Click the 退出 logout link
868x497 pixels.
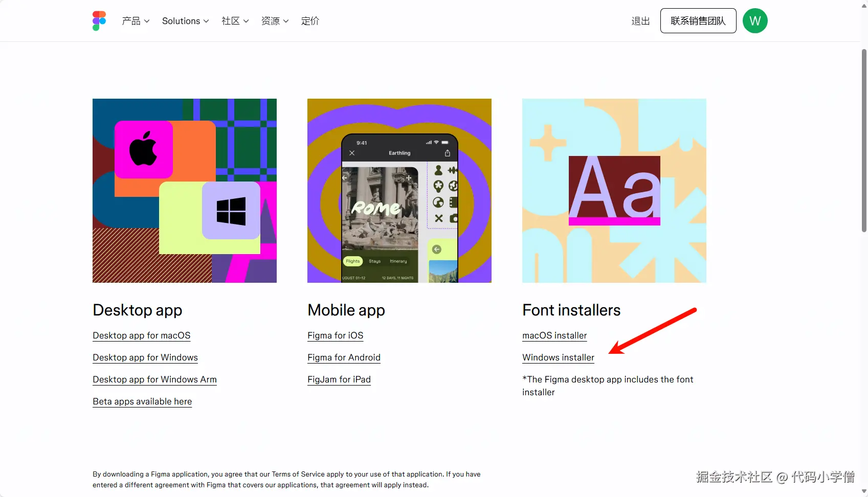640,21
